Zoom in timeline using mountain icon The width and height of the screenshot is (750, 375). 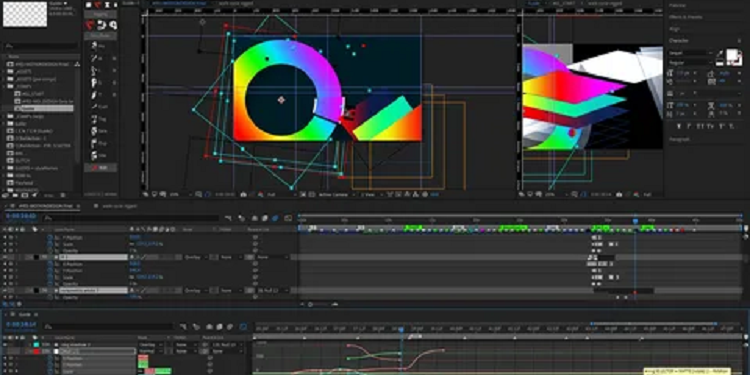(x=335, y=304)
